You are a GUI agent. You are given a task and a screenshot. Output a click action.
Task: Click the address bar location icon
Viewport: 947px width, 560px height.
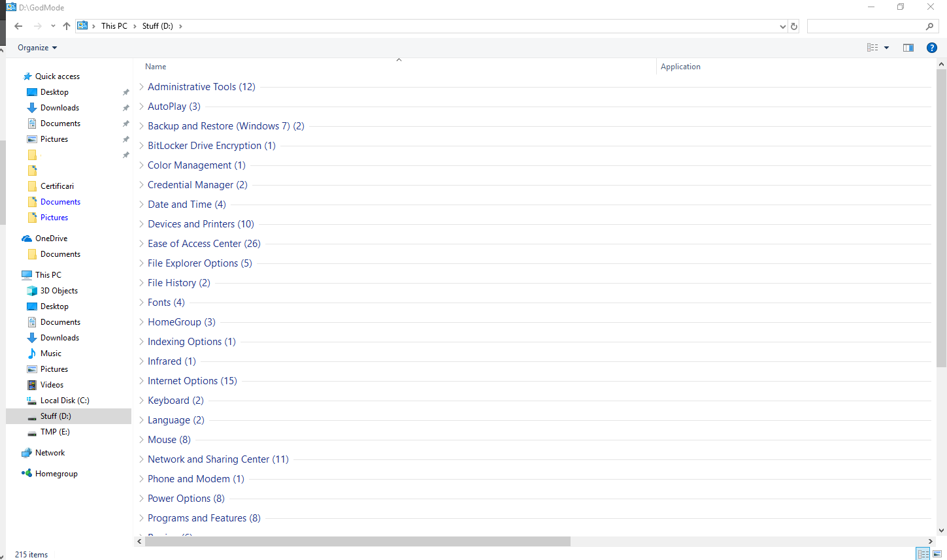(82, 26)
